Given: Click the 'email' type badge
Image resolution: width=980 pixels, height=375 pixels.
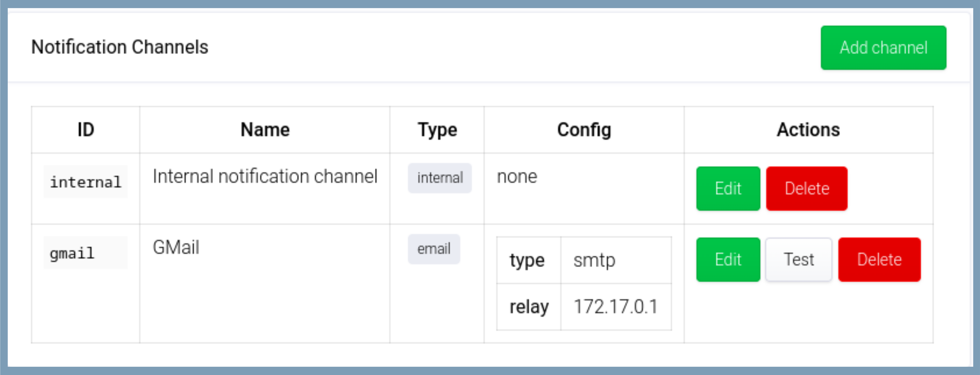Looking at the screenshot, I should (x=434, y=249).
